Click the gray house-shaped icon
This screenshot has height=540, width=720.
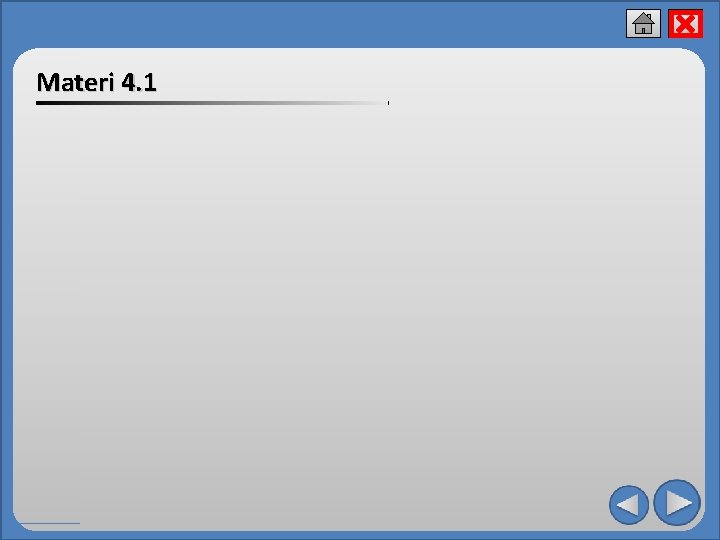[x=643, y=23]
